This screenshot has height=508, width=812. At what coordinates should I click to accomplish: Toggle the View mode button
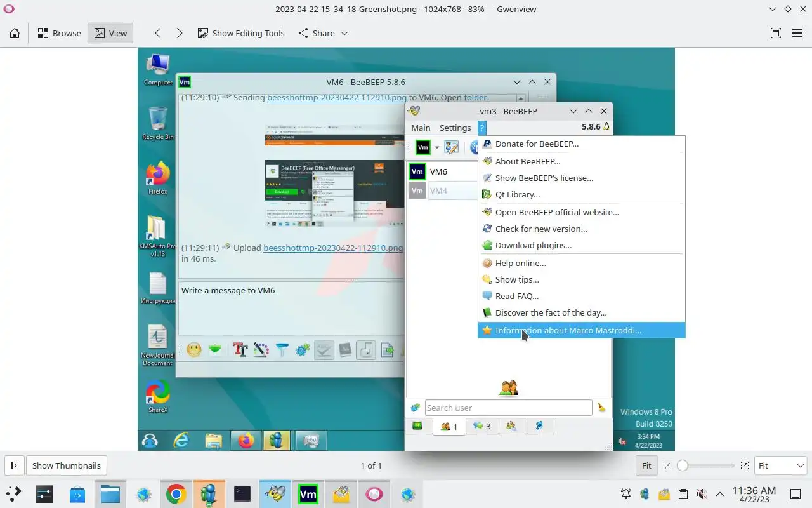(x=110, y=33)
